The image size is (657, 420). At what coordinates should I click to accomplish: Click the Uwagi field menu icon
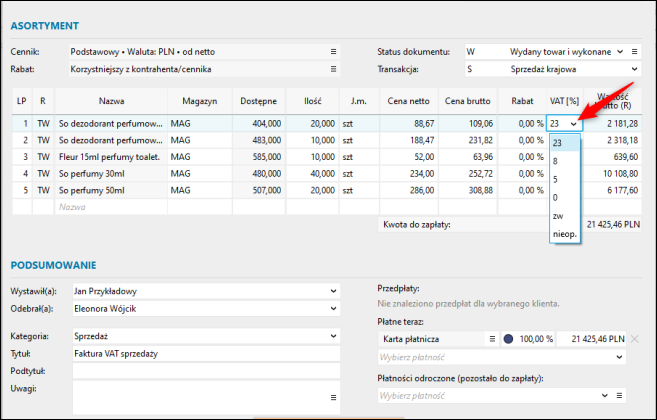(333, 397)
